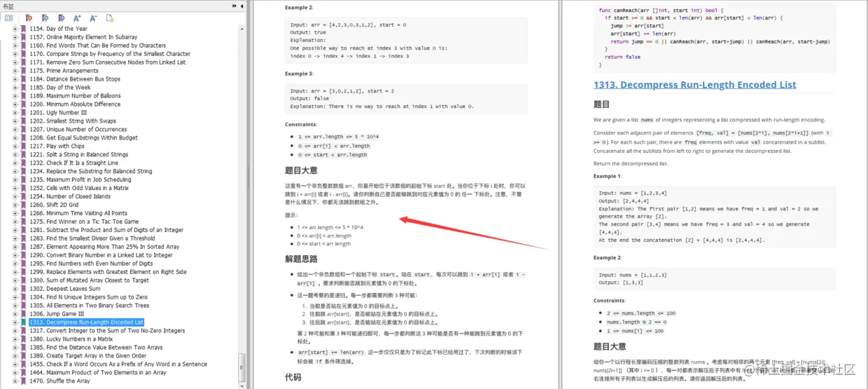Click bookmark icon beside 1254. Number of Closed Islands
Viewport: 868px width, 389px height.
(23, 196)
